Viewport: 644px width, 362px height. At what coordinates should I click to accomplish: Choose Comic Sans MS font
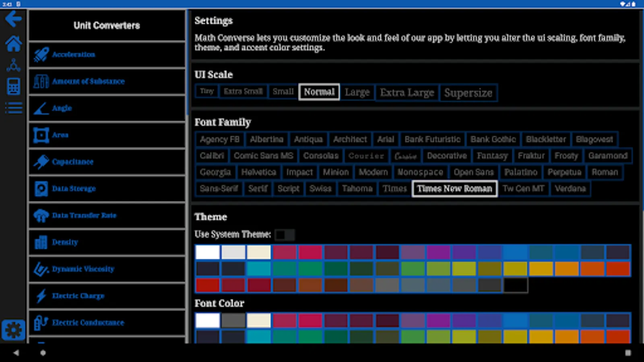[263, 156]
